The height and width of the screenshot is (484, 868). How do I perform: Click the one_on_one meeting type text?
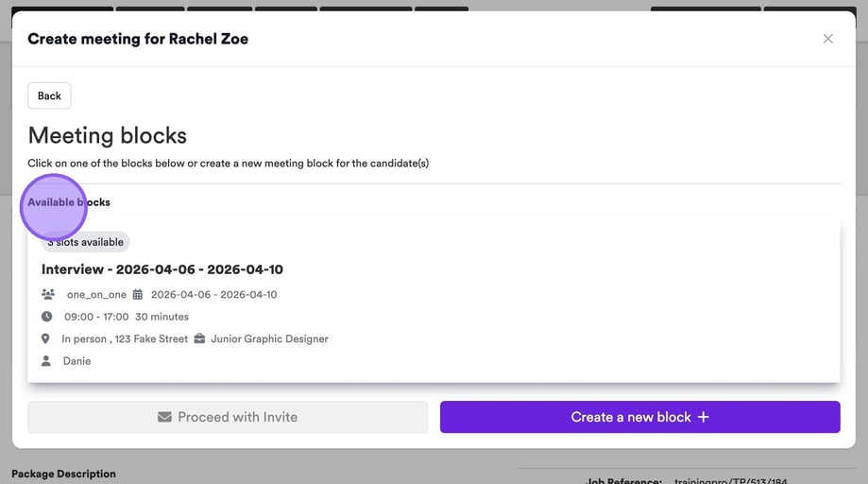(x=96, y=295)
